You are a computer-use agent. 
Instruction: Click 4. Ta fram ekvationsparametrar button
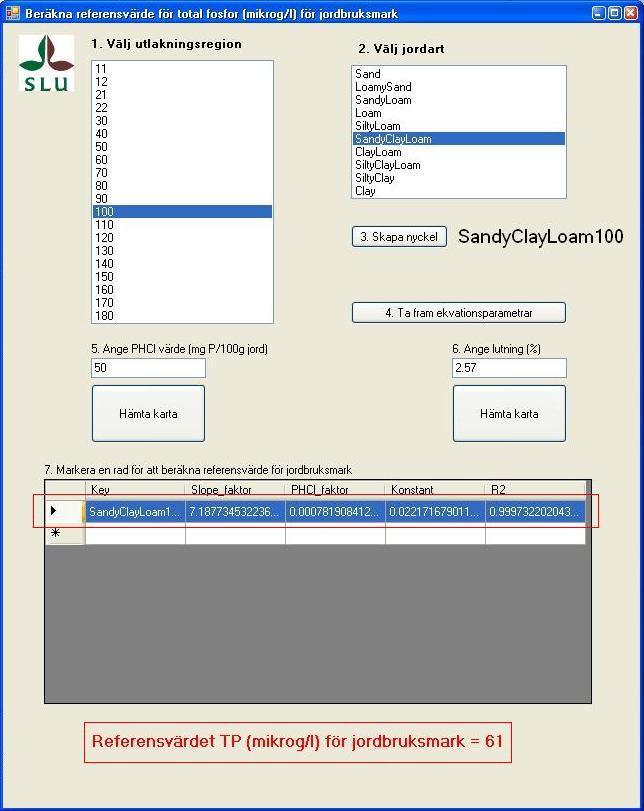point(459,313)
